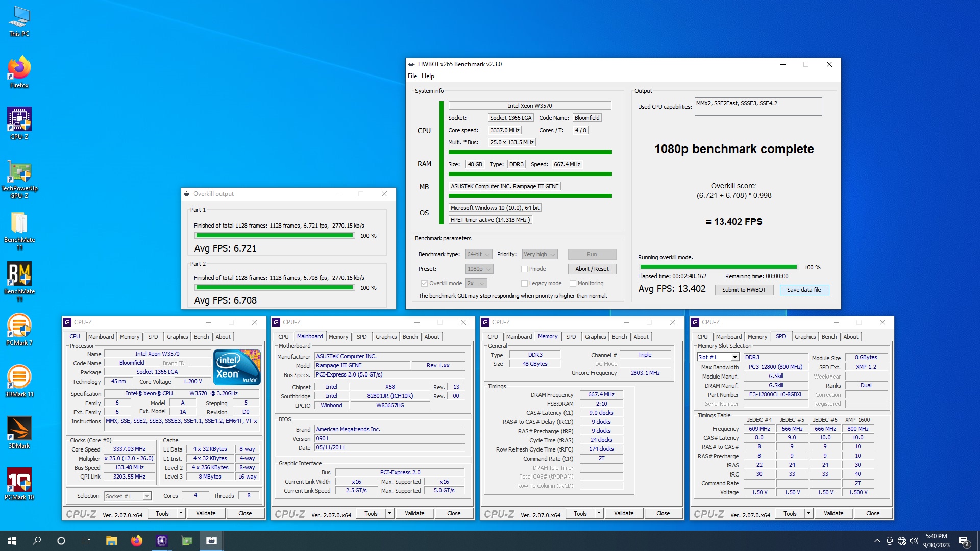
Task: Open Preset 1080p dropdown
Action: click(x=479, y=269)
